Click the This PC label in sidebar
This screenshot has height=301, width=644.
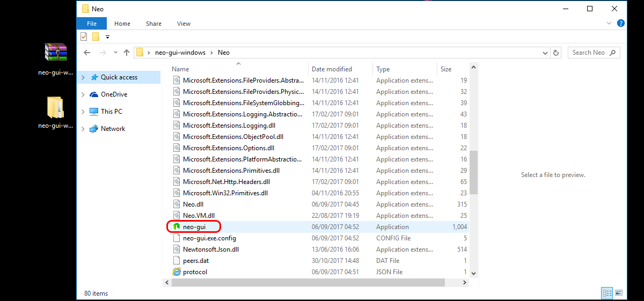112,112
